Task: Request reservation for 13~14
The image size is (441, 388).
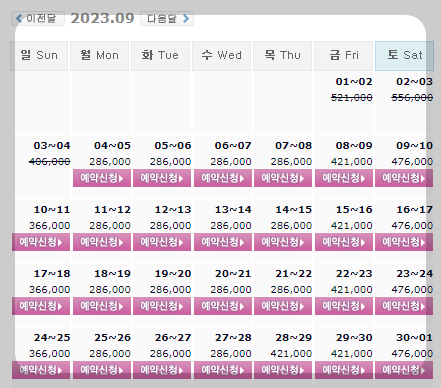Action: pos(223,242)
